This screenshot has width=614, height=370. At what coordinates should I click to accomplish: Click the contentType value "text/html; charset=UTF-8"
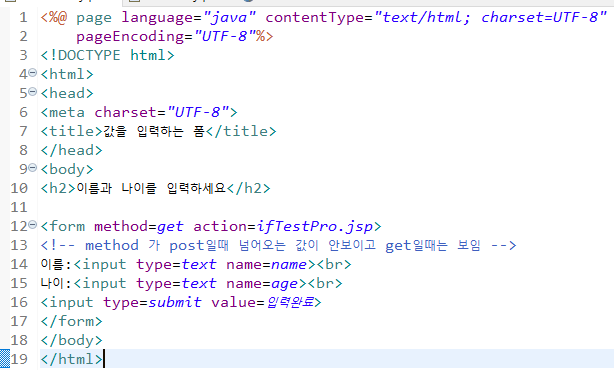(490, 17)
